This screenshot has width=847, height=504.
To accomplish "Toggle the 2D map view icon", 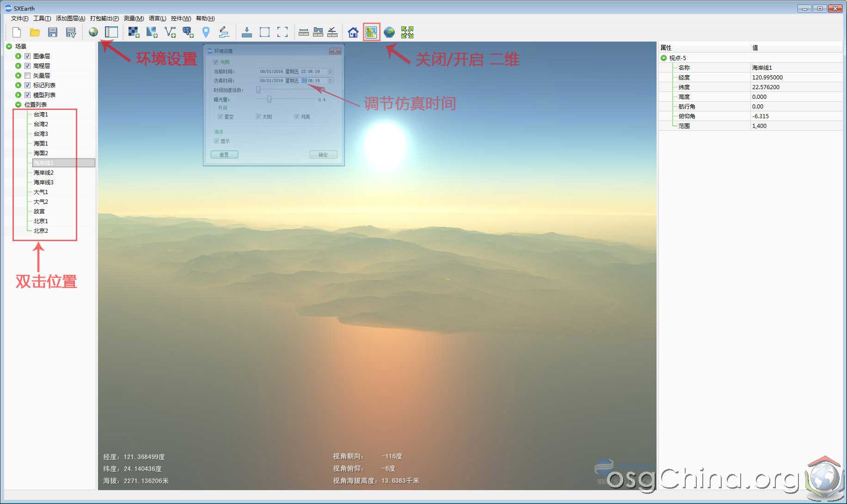I will [371, 32].
